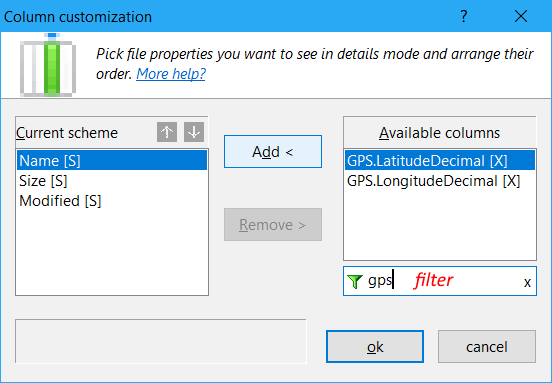Click the Remove > button

(273, 225)
